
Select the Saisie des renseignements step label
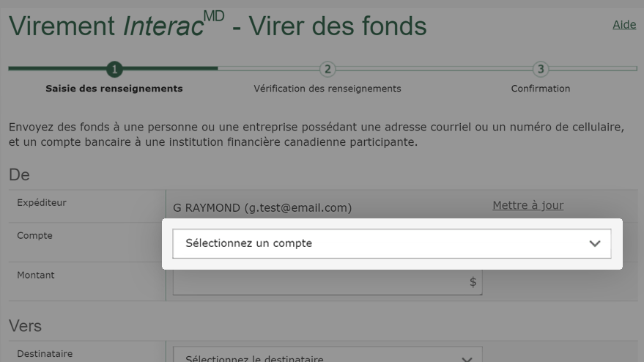click(x=114, y=89)
